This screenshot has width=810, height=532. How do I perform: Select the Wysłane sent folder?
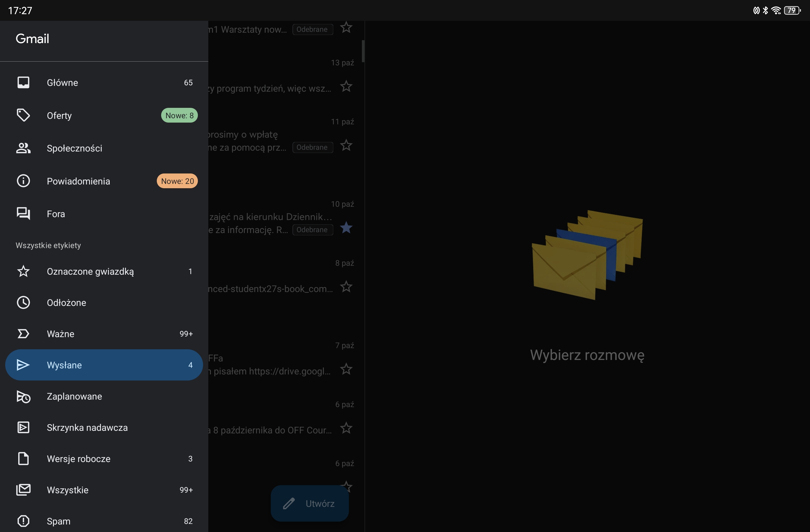64,365
